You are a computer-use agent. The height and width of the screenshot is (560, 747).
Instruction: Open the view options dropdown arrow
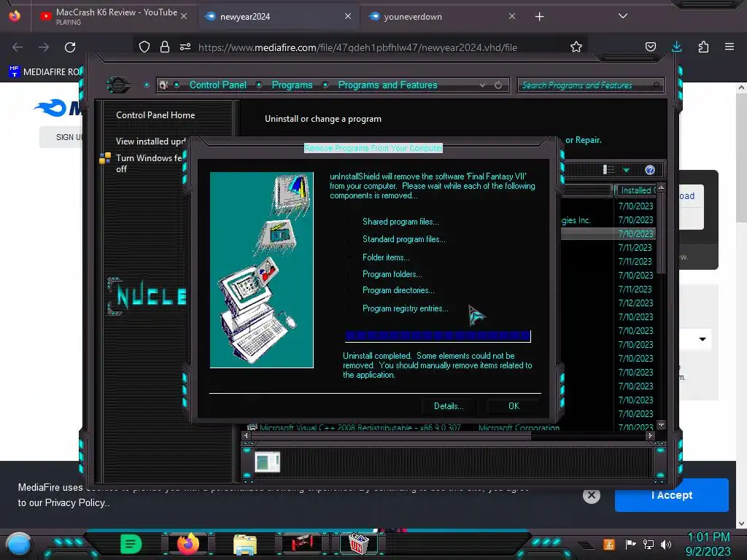click(x=626, y=171)
